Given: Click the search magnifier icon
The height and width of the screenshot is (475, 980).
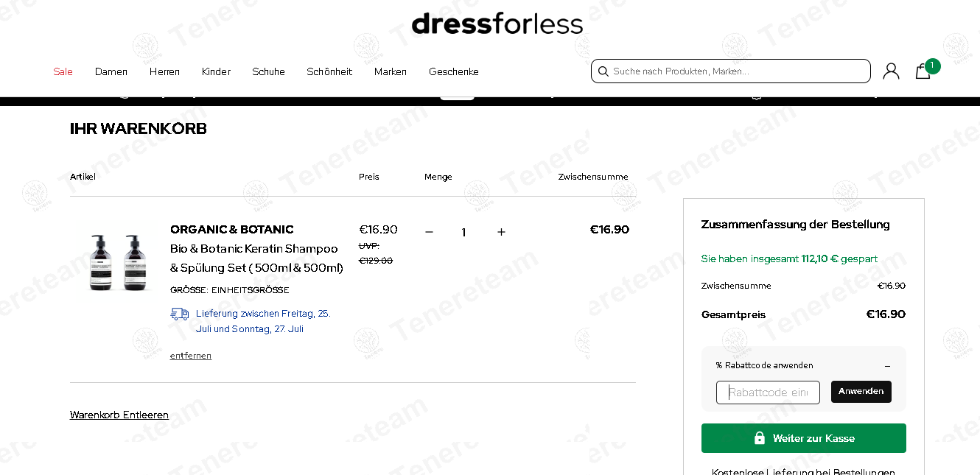Looking at the screenshot, I should pyautogui.click(x=603, y=71).
